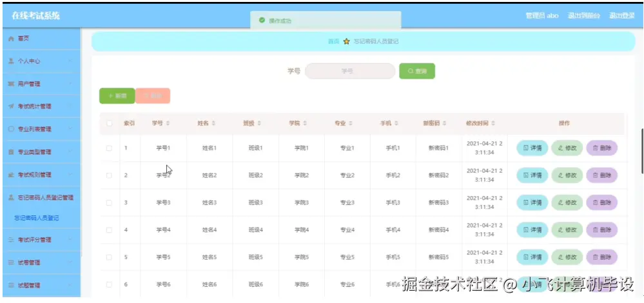Expand the 个人中心 chevron in sidebar
Screen dimensions: 644x303
(x=70, y=61)
